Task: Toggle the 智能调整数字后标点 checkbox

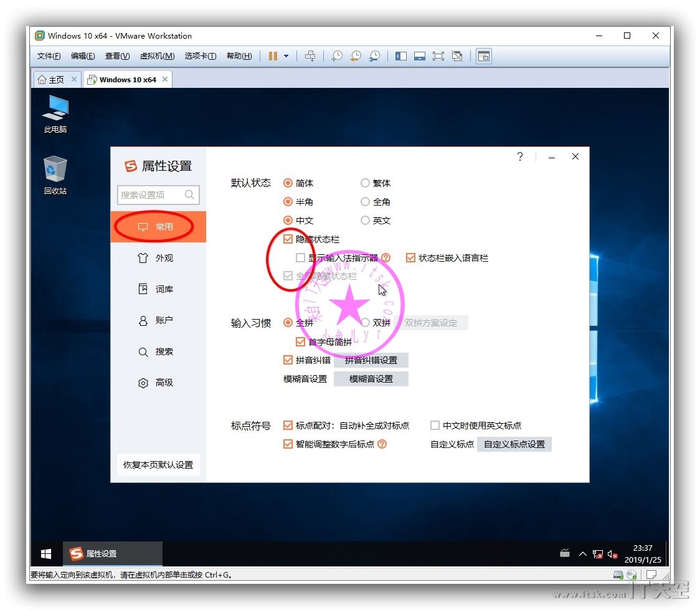Action: coord(288,444)
